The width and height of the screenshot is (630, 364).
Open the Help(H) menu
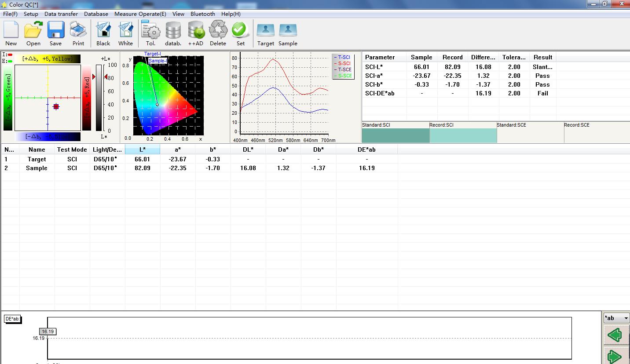click(x=231, y=14)
